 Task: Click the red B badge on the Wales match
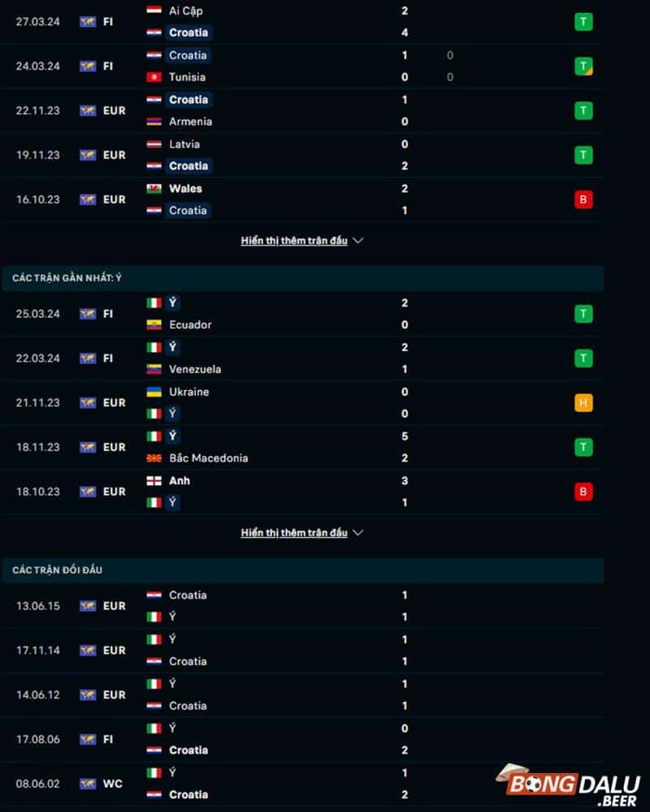point(583,199)
